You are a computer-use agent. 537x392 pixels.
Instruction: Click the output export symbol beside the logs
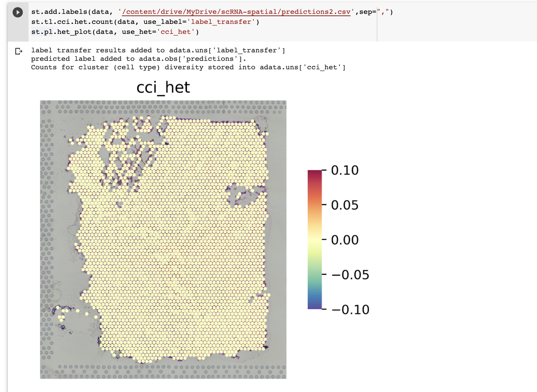point(18,51)
